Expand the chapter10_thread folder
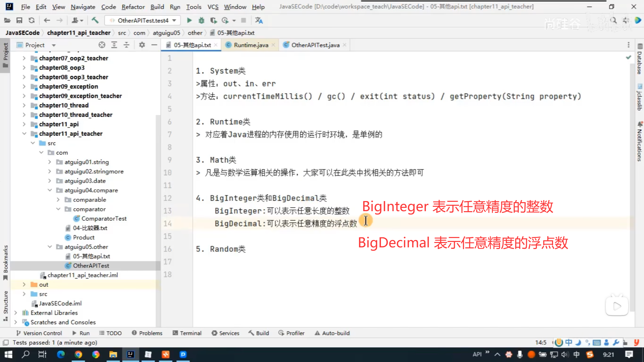Screen dimensions: 644x362 [24, 105]
